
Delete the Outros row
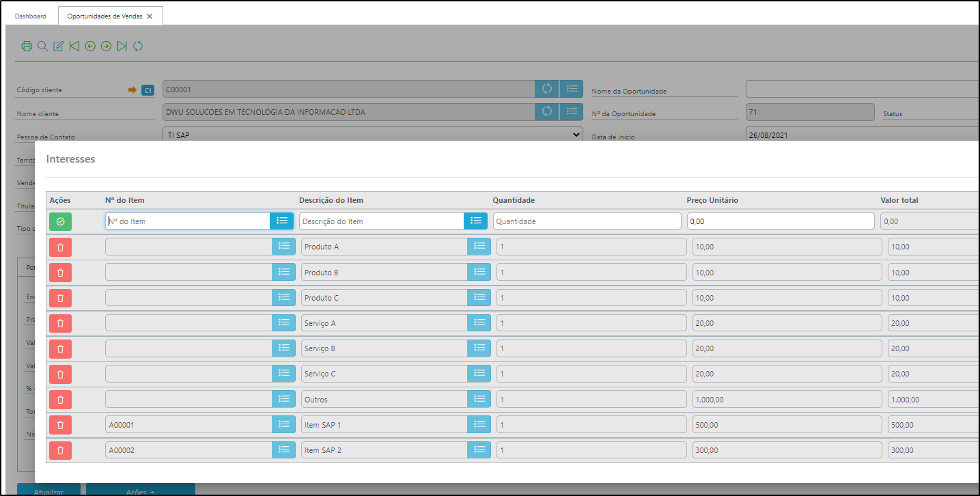click(60, 400)
